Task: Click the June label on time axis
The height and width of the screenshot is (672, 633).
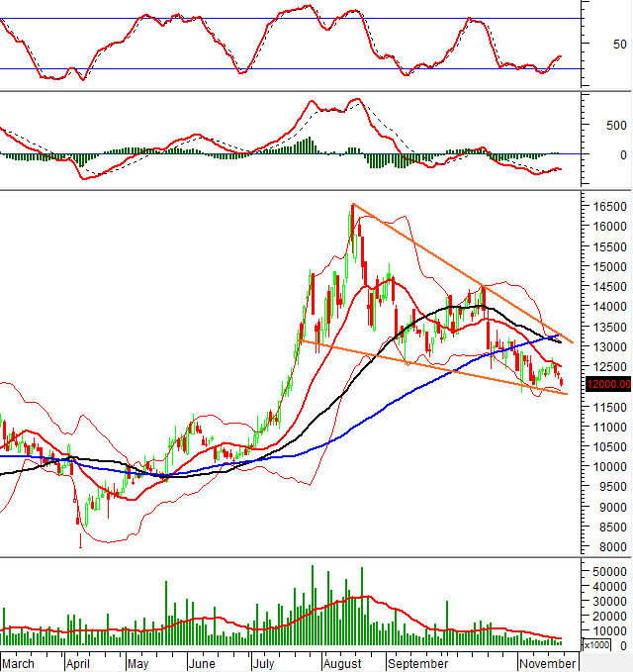Action: (203, 661)
